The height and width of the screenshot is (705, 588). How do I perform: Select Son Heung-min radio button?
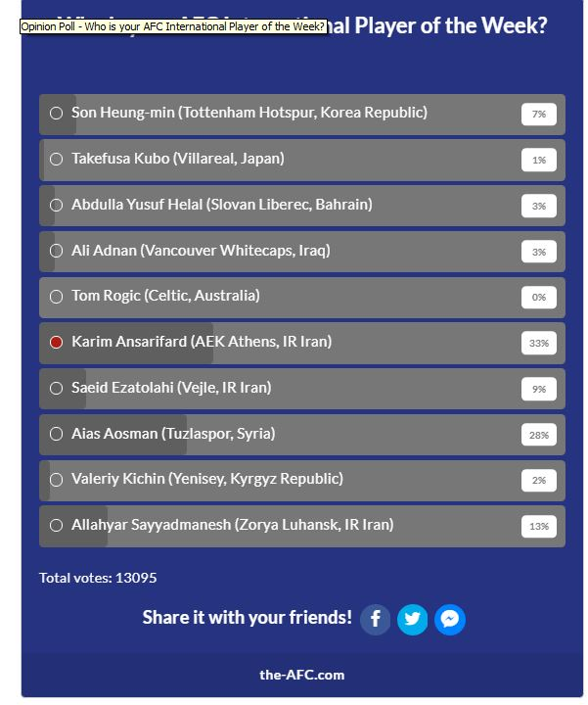pyautogui.click(x=57, y=114)
